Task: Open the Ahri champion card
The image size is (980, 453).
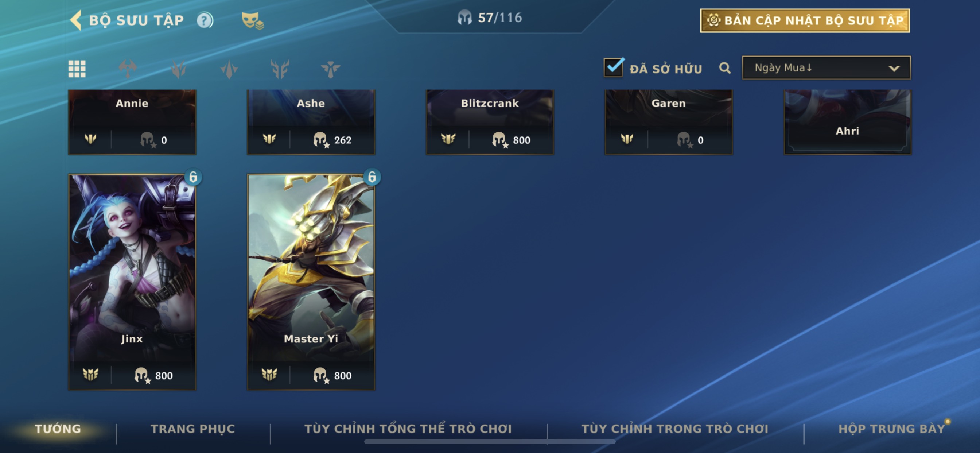Action: click(847, 122)
